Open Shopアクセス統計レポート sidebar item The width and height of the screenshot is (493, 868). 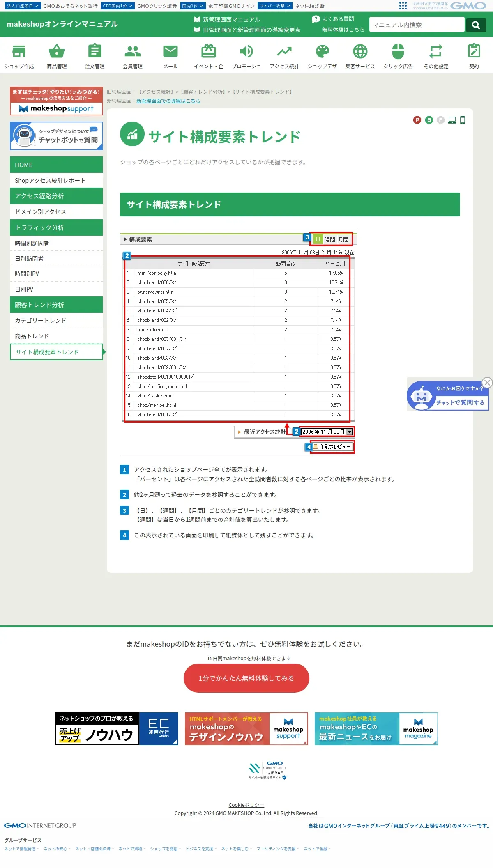pyautogui.click(x=56, y=181)
